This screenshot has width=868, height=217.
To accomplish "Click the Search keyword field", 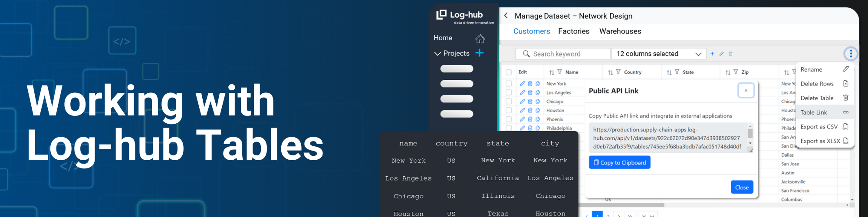I will click(x=563, y=54).
